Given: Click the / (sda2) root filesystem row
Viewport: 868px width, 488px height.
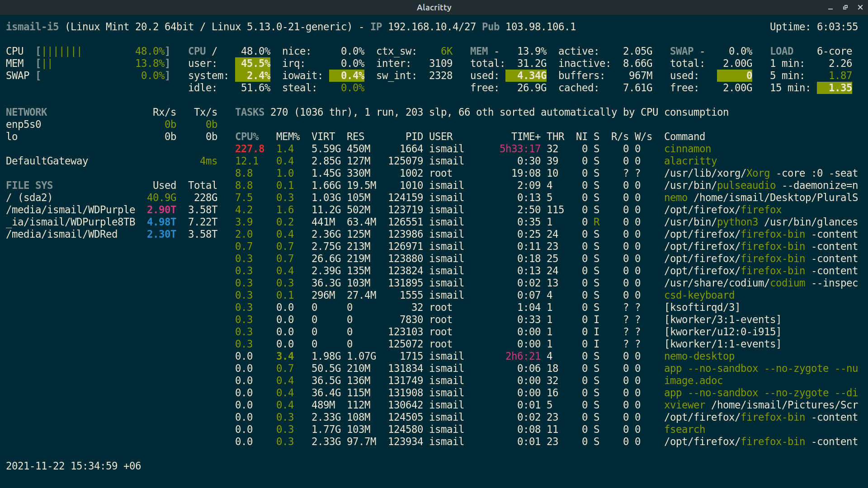Looking at the screenshot, I should coord(29,197).
